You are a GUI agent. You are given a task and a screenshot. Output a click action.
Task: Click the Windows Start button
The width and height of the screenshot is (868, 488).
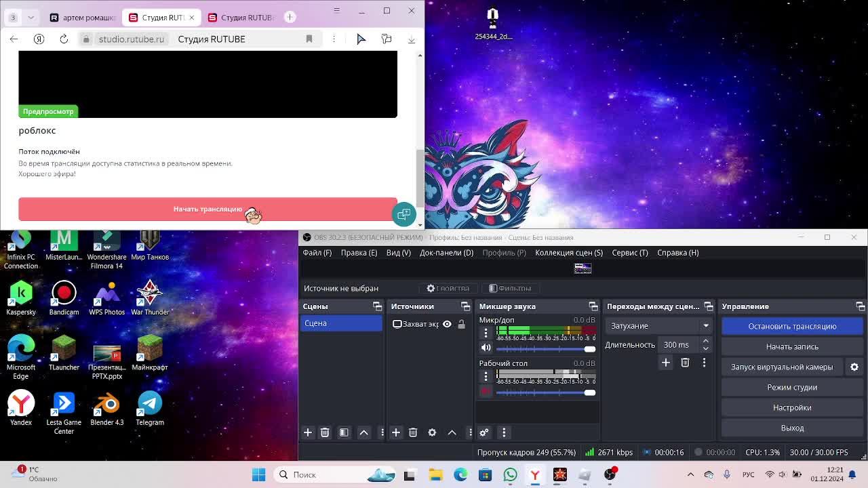[x=258, y=474]
